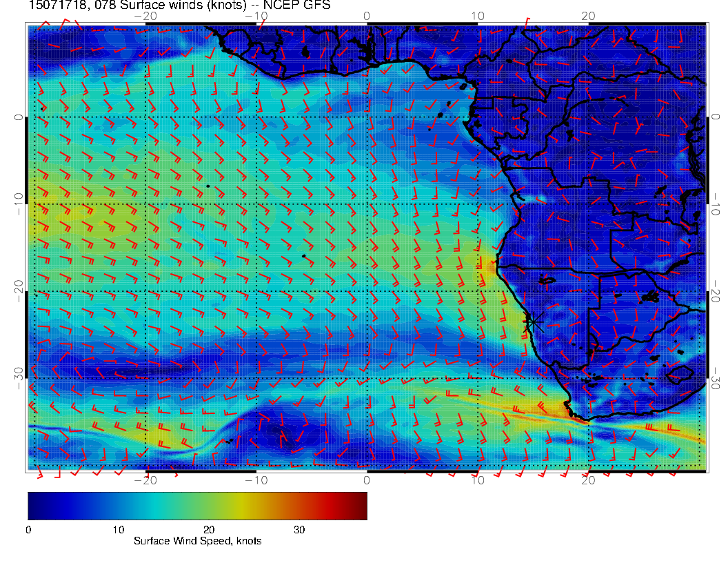The height and width of the screenshot is (563, 728).
Task: Click the '0' latitude label on the left axis
Action: (x=19, y=117)
